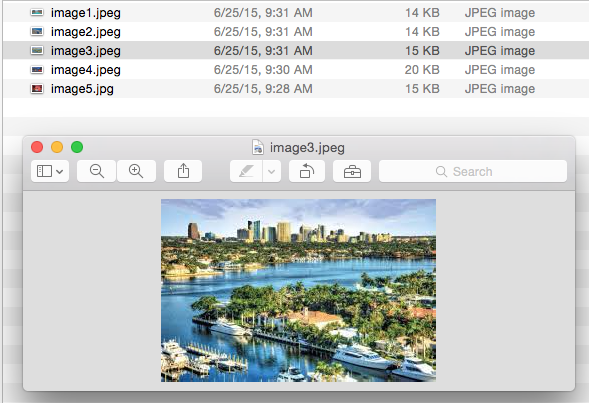Click the zoom out magnifier button

[x=97, y=171]
